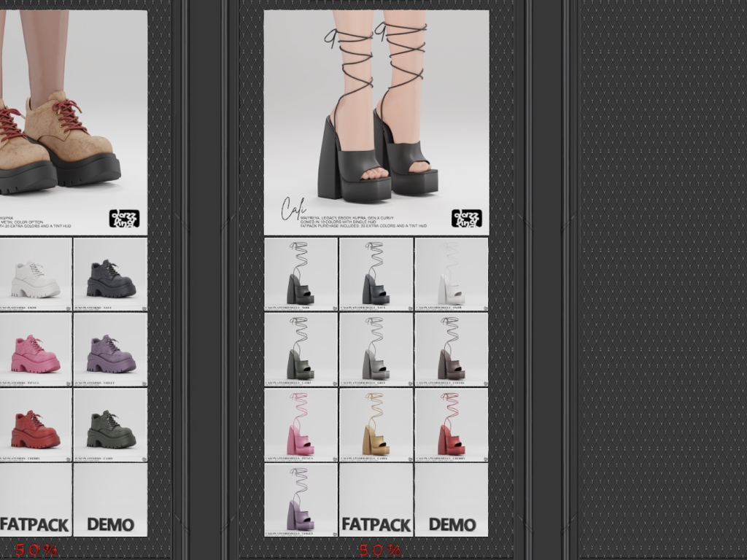The width and height of the screenshot is (747, 560).
Task: Choose the Navy Cali heels color option
Action: coord(376,274)
